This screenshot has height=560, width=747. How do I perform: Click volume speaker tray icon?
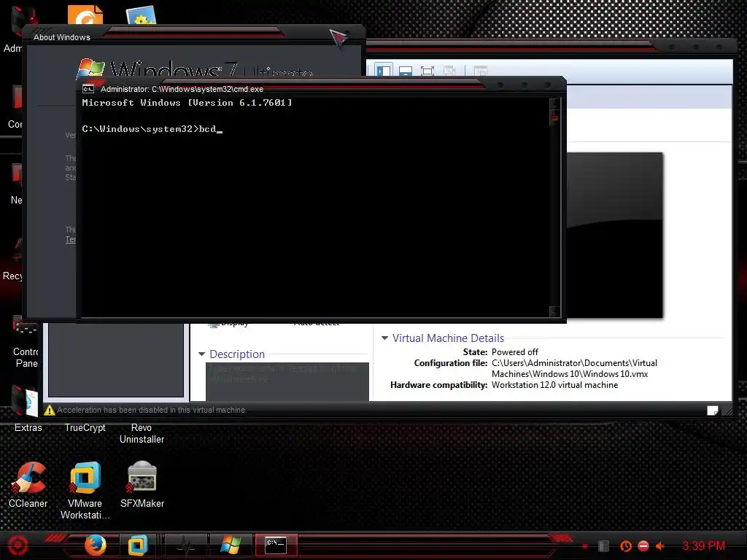click(660, 546)
